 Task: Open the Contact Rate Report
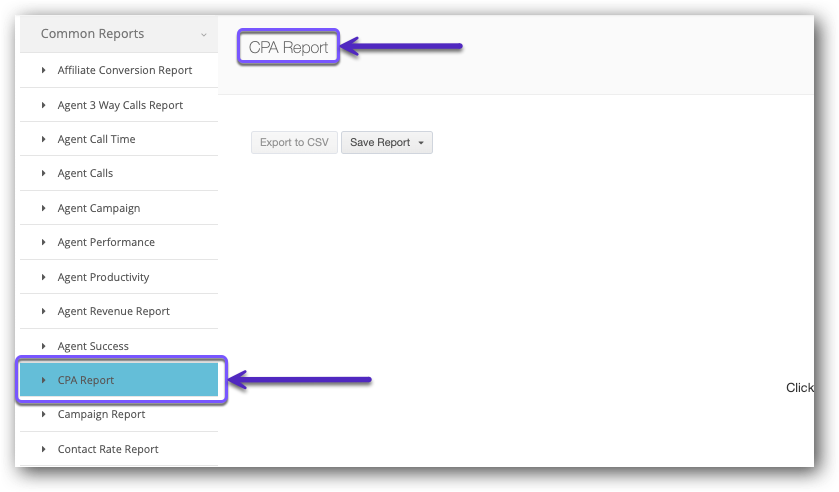(108, 449)
